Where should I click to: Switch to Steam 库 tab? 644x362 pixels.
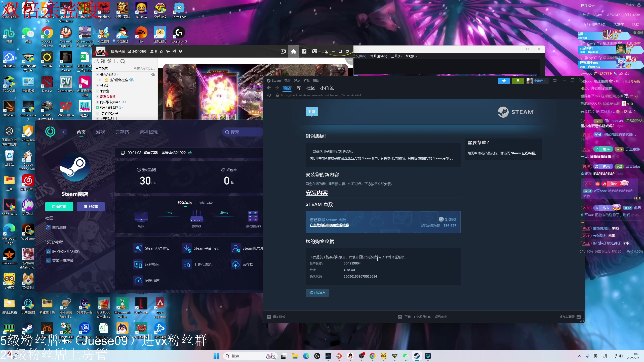[299, 88]
